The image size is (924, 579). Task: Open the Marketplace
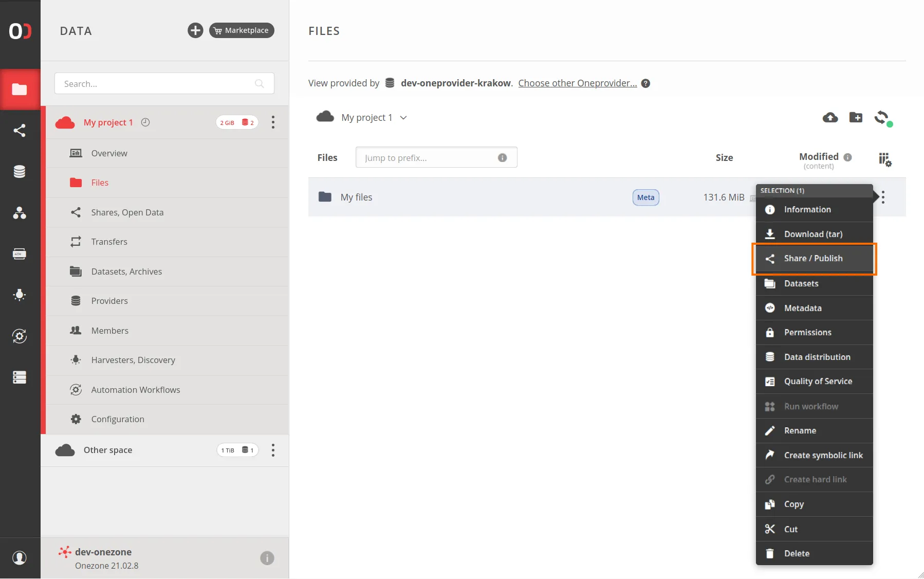tap(242, 30)
